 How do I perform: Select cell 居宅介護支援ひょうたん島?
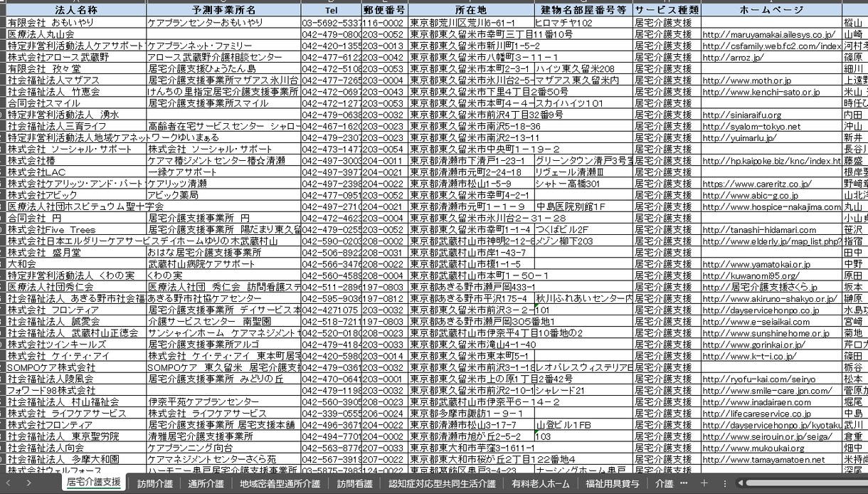tap(224, 69)
